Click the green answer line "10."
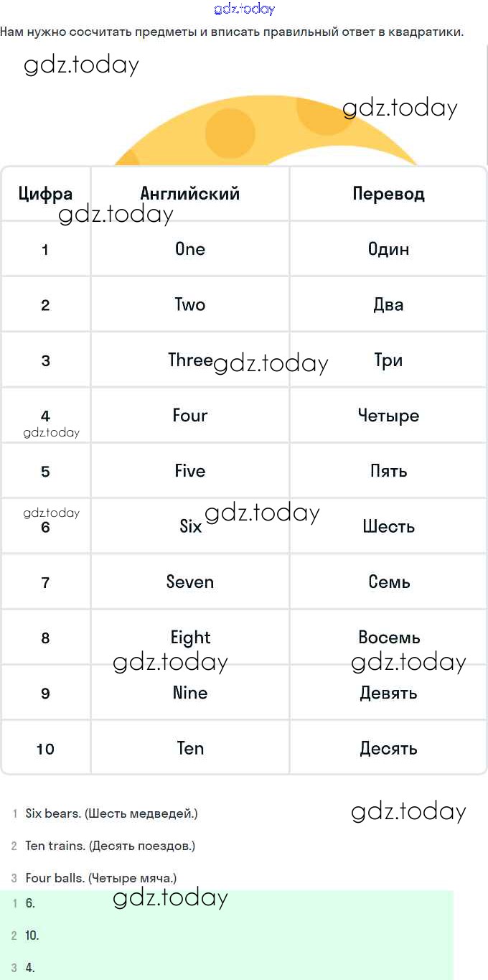Screen dimensions: 488x980 point(32,935)
